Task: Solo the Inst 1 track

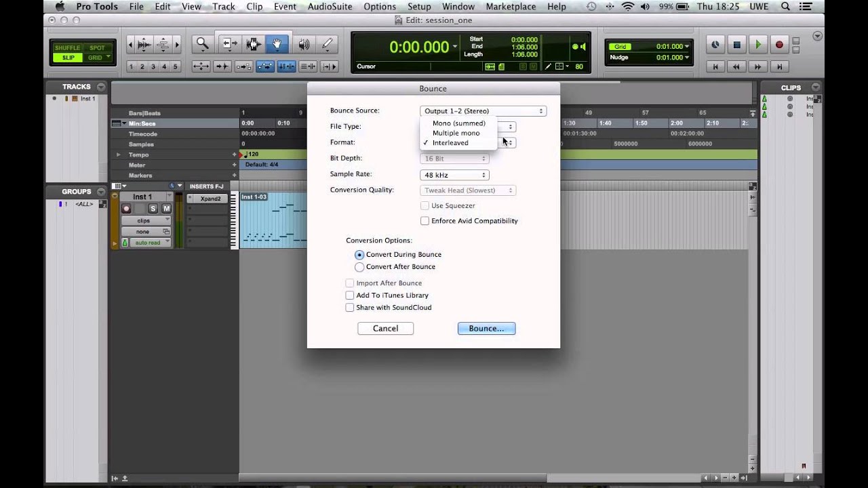Action: [x=153, y=209]
